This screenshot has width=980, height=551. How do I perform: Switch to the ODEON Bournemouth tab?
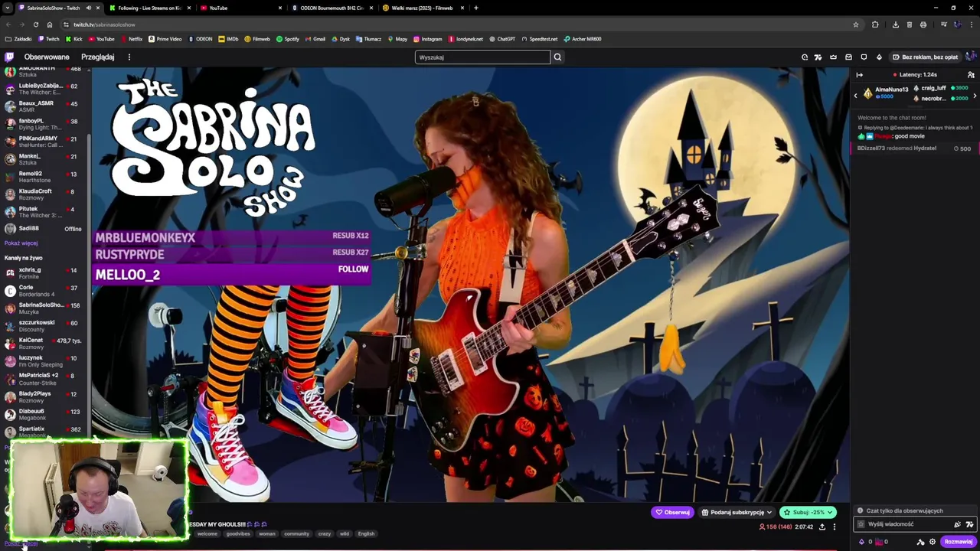point(332,8)
